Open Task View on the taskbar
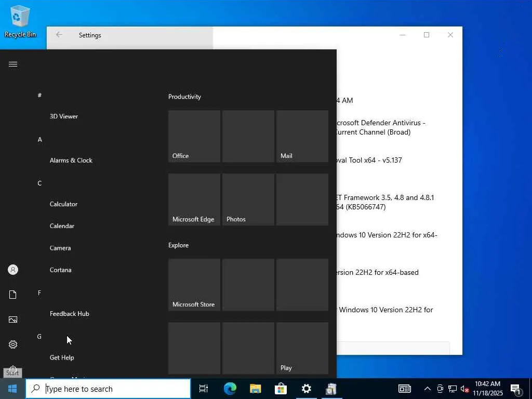Image resolution: width=532 pixels, height=399 pixels. [204, 389]
